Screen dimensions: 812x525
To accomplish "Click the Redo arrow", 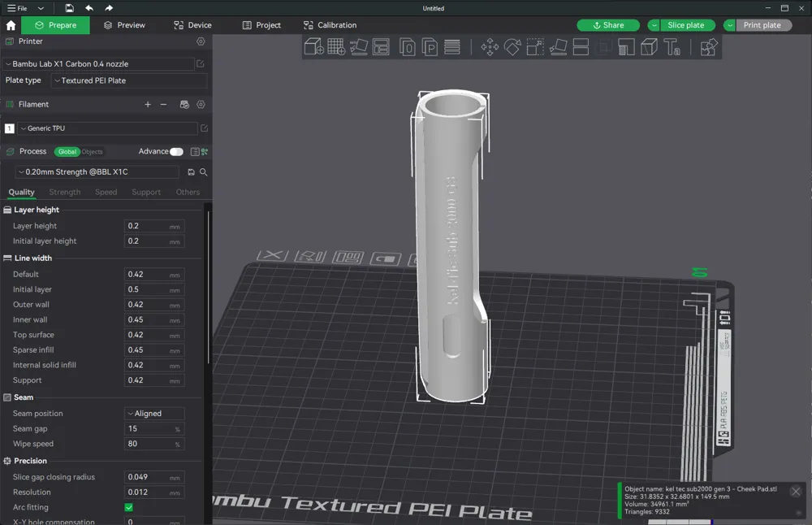I will tap(109, 8).
